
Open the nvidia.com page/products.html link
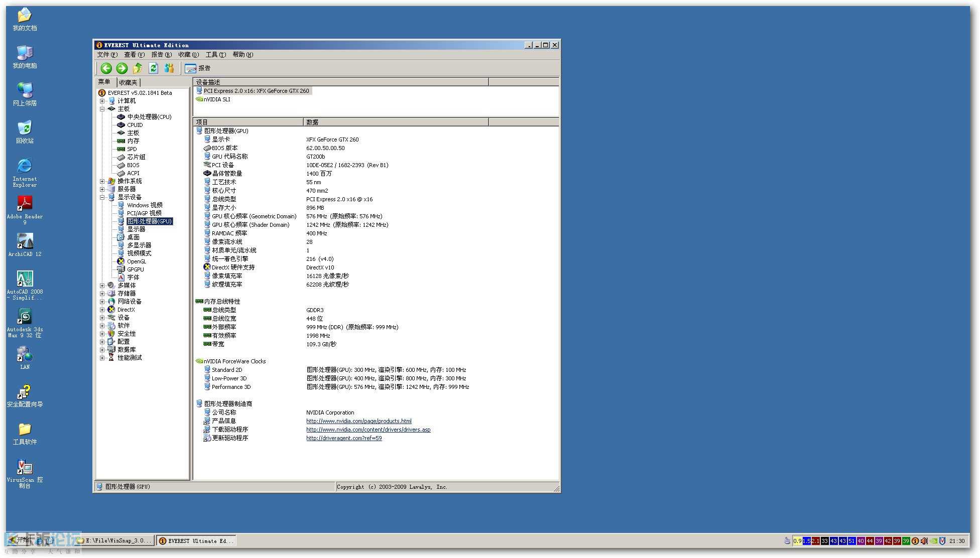pos(359,421)
